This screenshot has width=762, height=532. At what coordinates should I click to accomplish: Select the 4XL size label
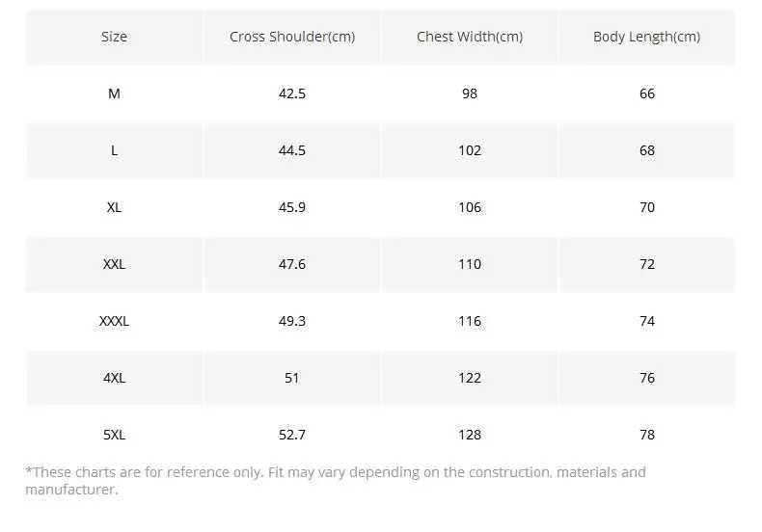point(114,378)
